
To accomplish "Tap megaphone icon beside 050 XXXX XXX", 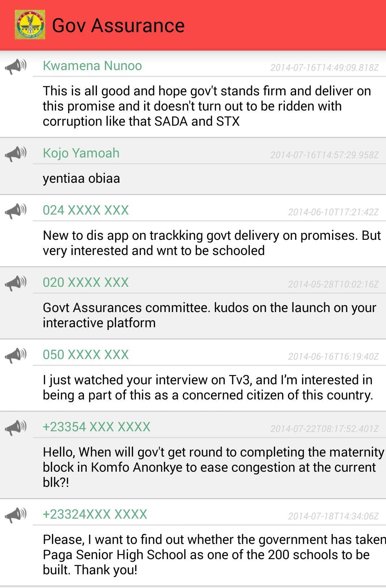I will pos(16,355).
